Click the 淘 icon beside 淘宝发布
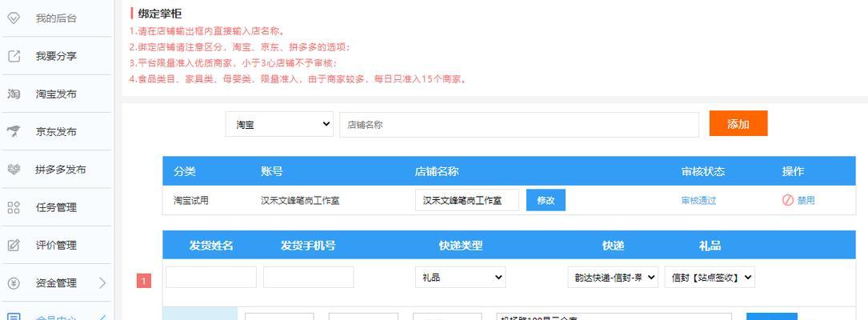868x320 pixels. (x=14, y=94)
